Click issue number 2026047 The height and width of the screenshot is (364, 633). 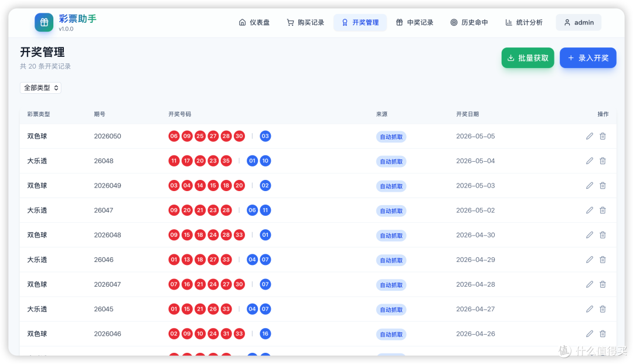(x=107, y=284)
